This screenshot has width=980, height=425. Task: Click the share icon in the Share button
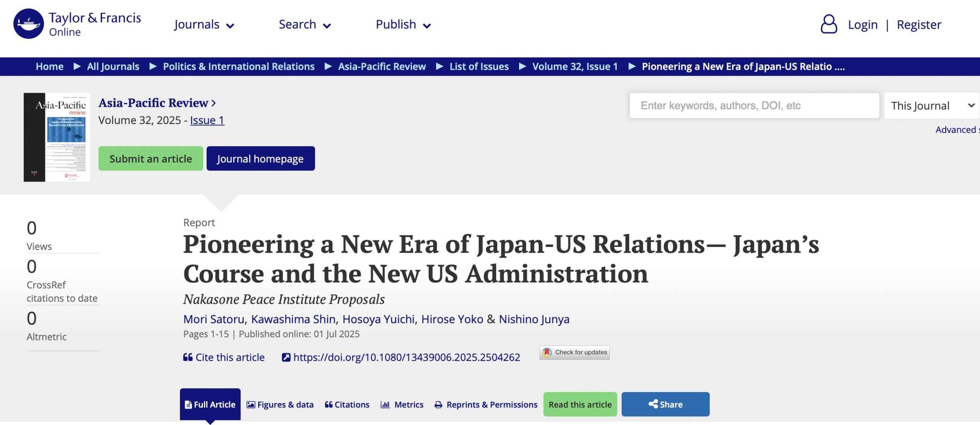[x=653, y=404]
